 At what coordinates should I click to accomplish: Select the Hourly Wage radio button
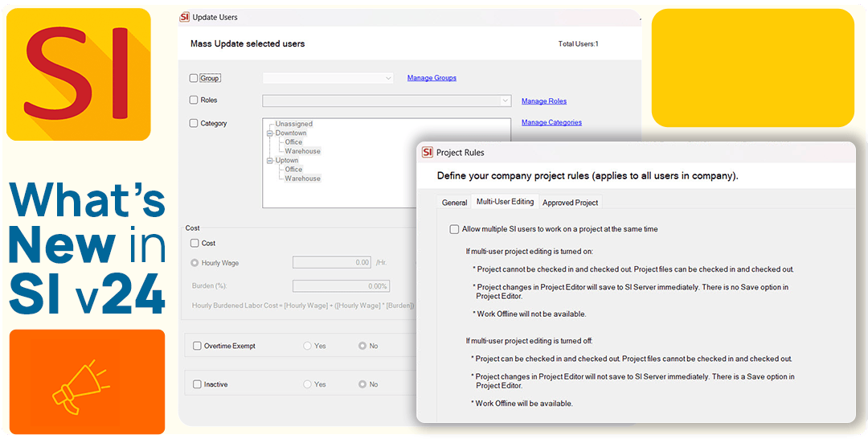tap(194, 263)
